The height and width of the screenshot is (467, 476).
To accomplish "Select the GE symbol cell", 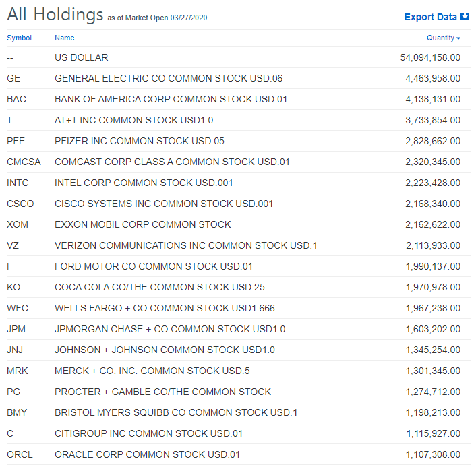I will (13, 78).
